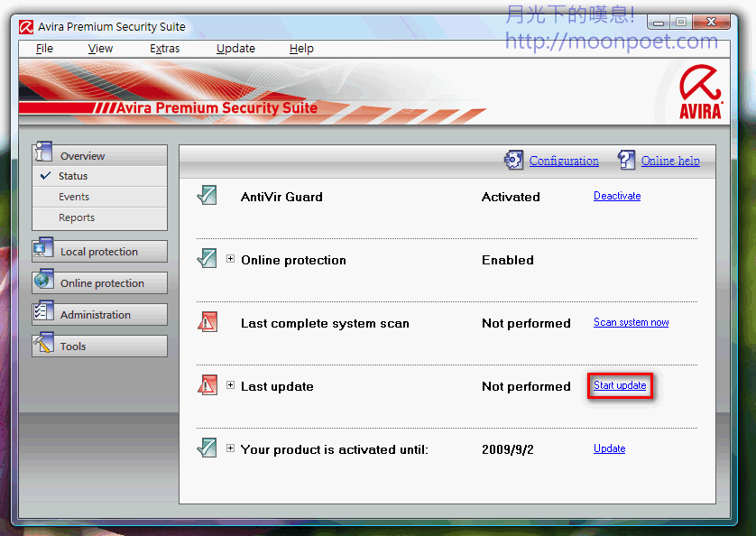This screenshot has height=536, width=756.
Task: Click the green check icon beside AntiVir Guard
Action: pos(207,196)
